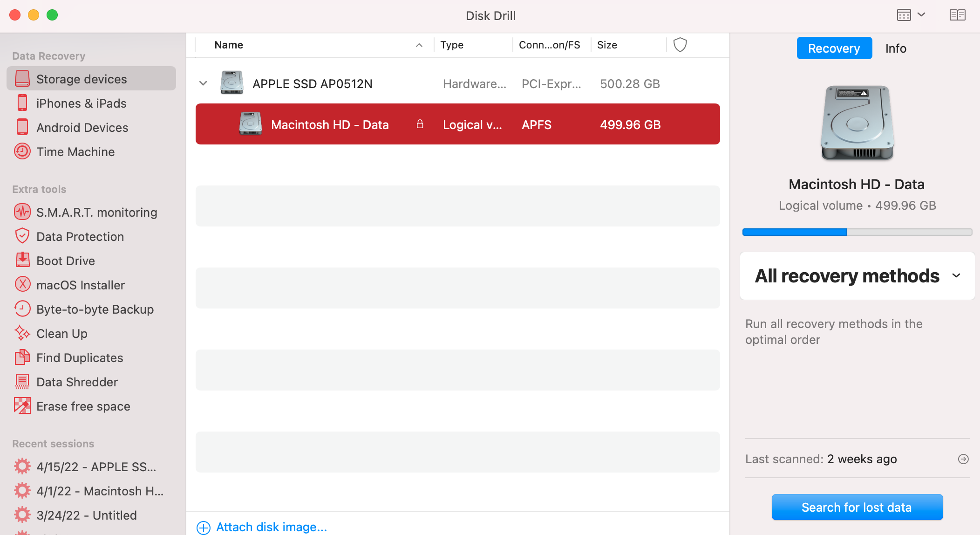The image size is (980, 535).
Task: Toggle the macOS Installer option
Action: [x=81, y=285]
